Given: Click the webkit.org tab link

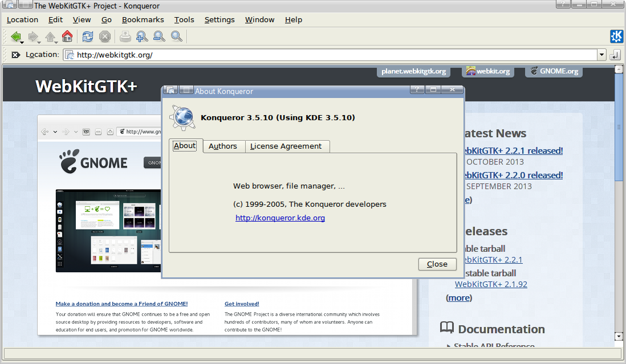Looking at the screenshot, I should pos(488,71).
